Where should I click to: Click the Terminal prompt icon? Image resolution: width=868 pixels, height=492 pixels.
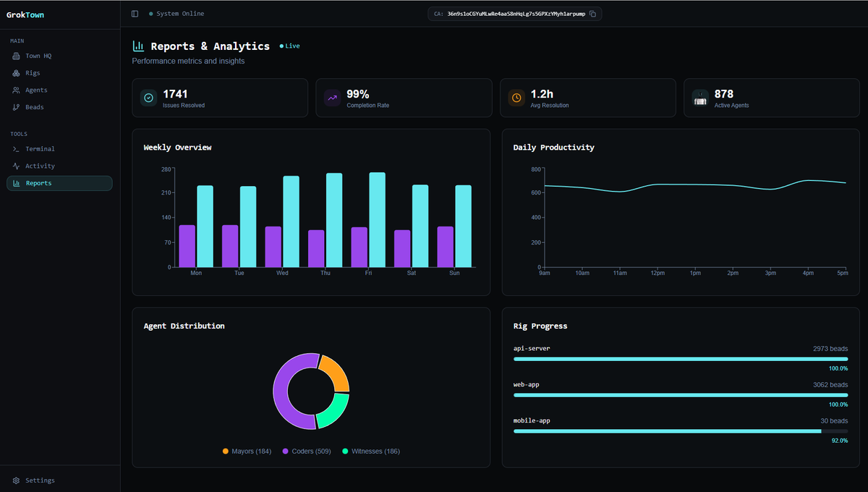tap(17, 149)
